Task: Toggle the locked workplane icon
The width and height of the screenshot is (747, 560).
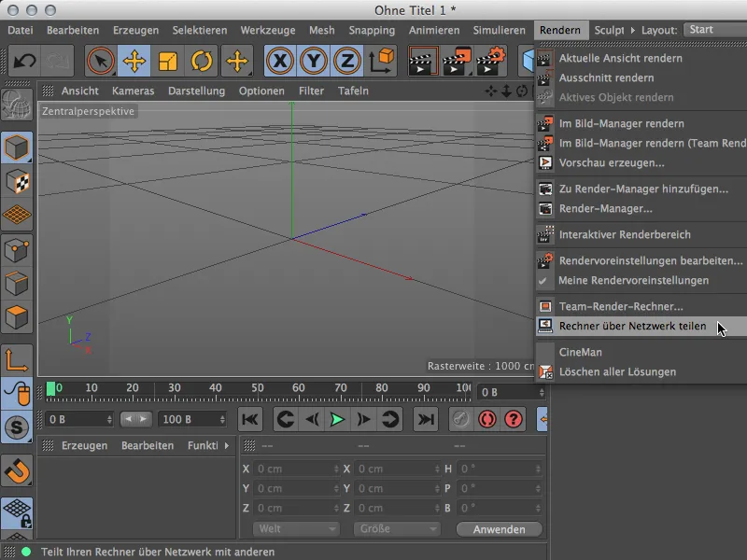Action: 17,512
